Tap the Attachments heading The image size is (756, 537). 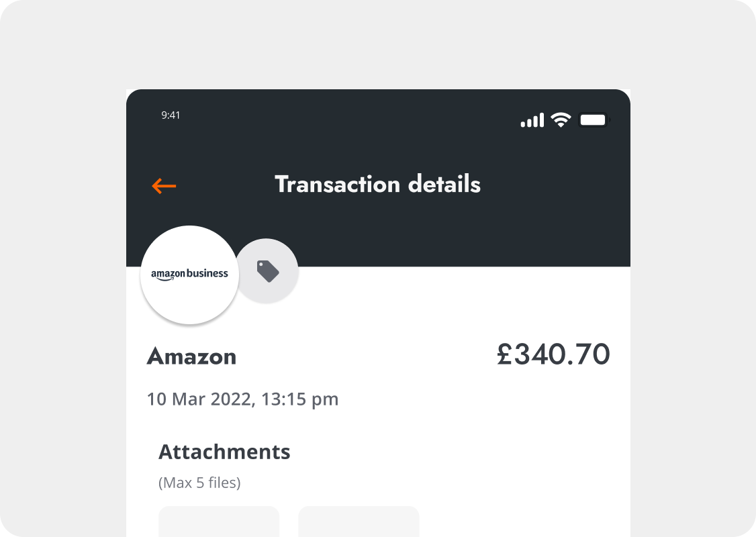[224, 452]
